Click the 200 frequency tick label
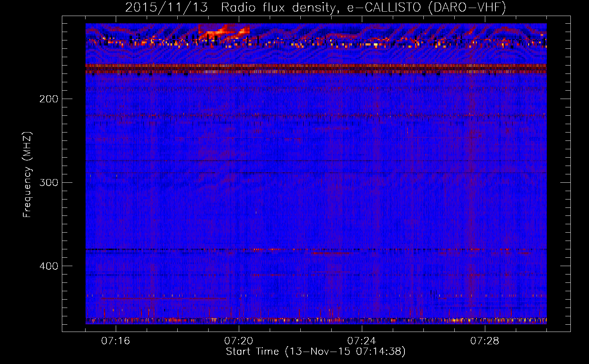This screenshot has height=364, width=589. pyautogui.click(x=49, y=99)
